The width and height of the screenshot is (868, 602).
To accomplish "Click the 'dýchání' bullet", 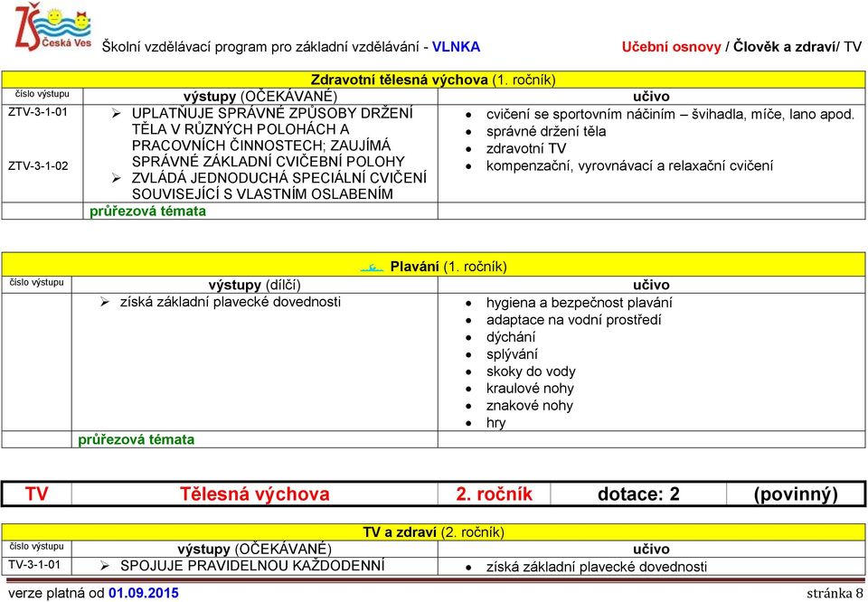I will tap(510, 337).
